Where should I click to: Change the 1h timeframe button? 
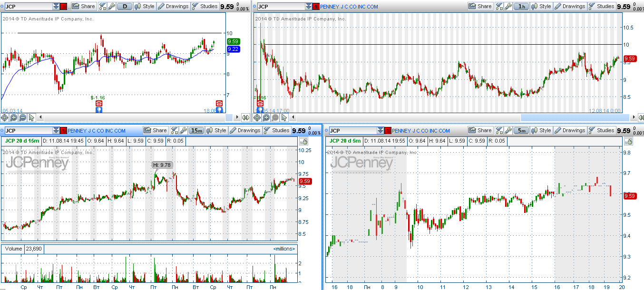[x=521, y=7]
